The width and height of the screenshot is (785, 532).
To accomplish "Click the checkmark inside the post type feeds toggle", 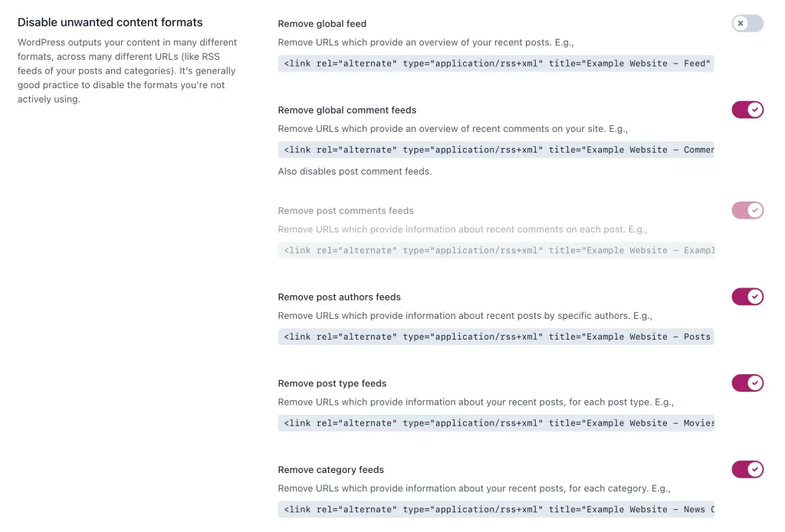I will point(754,383).
